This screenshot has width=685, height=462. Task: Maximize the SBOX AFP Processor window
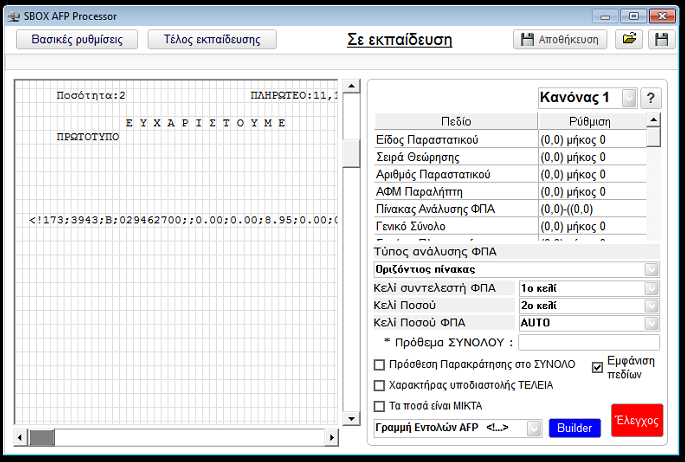633,17
